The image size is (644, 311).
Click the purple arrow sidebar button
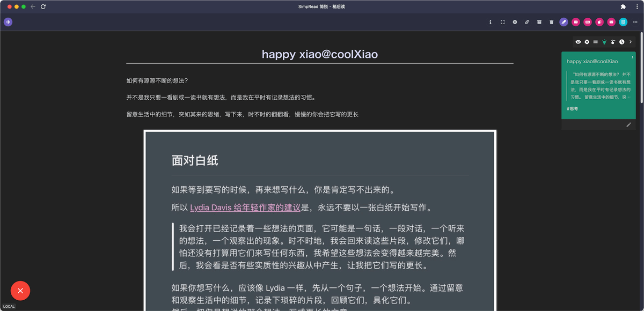8,22
